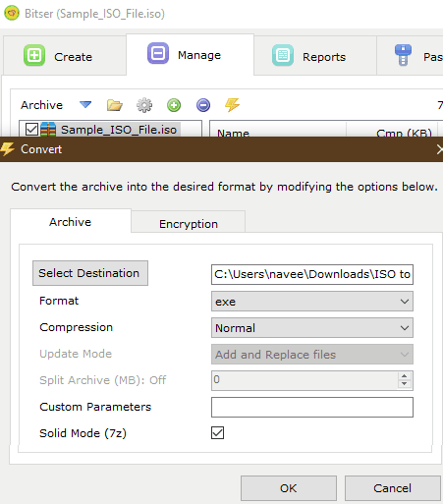Click the gear settings icon in Archive toolbar
Viewport: 443px width, 504px height.
tap(144, 105)
